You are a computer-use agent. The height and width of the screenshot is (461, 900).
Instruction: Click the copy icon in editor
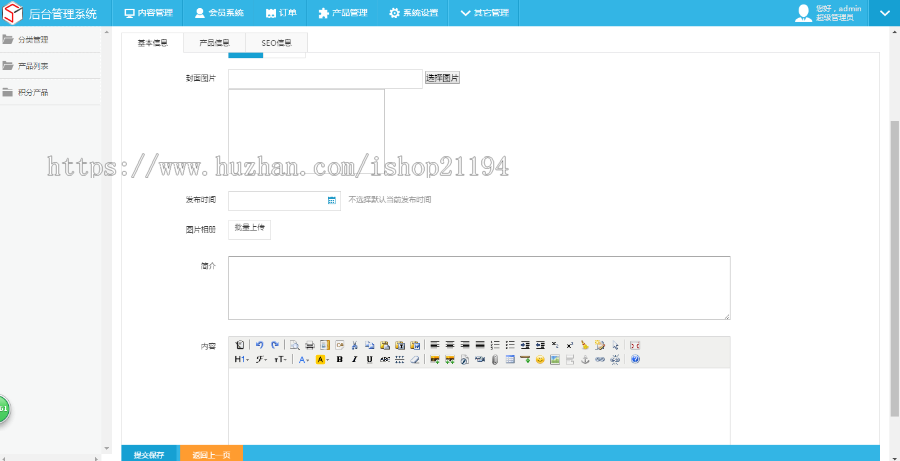click(370, 345)
